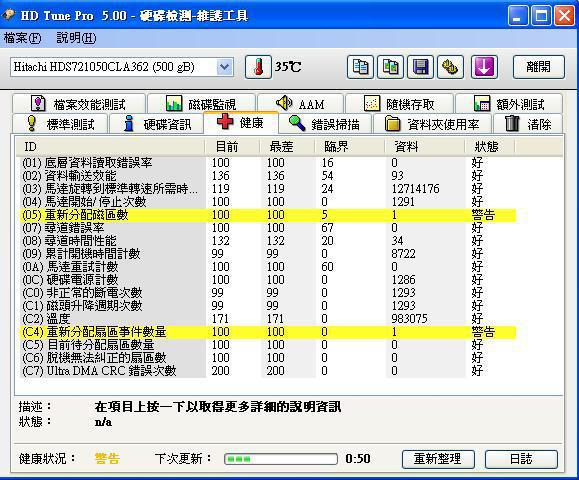Switch to the 錯誤掃描 tab
579x480 pixels.
[x=325, y=124]
